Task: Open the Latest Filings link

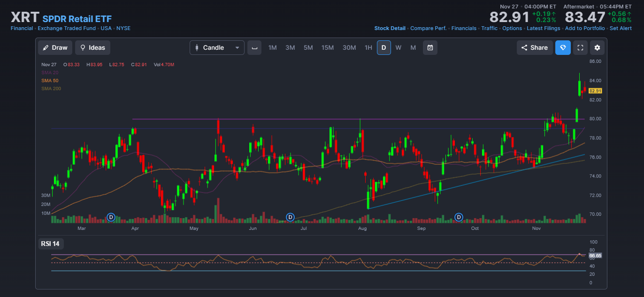Action: pos(544,28)
